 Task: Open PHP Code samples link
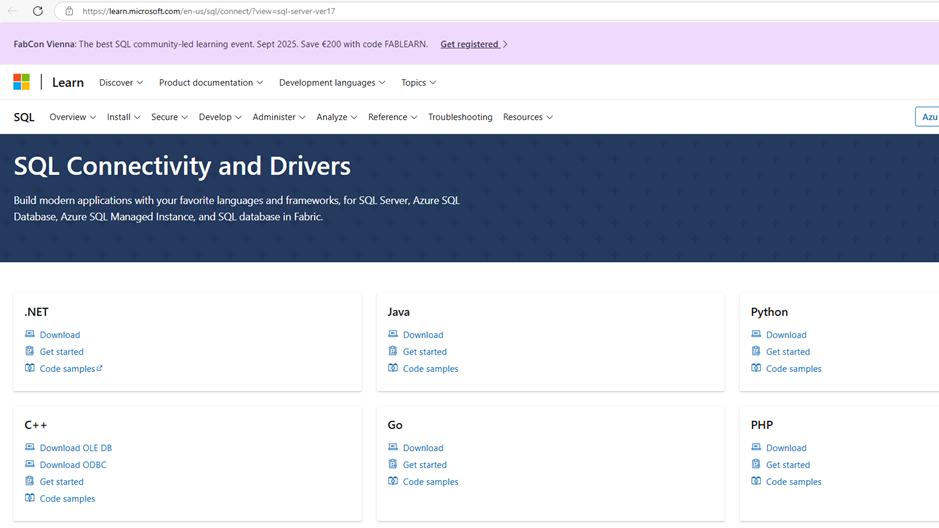point(793,481)
